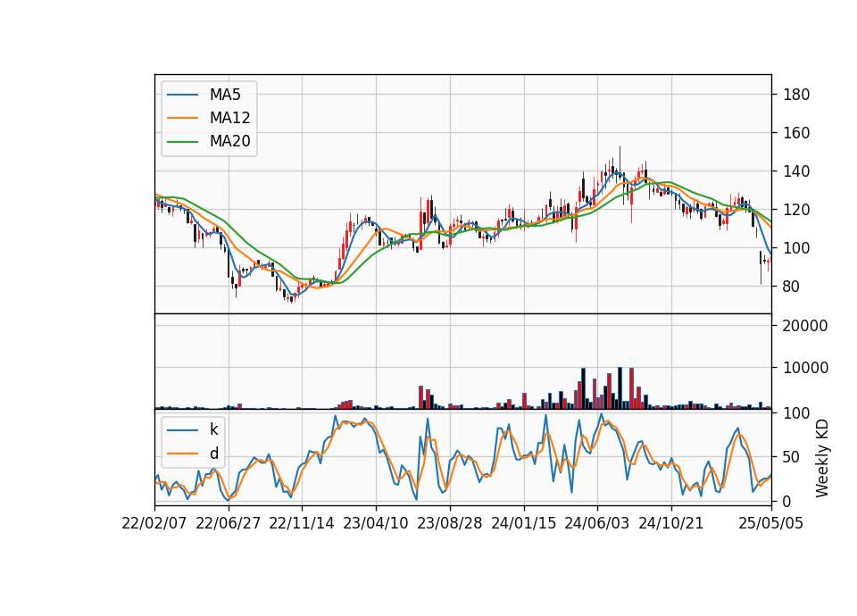Click the 20000 volume axis value
This screenshot has height=616, width=857.
coord(805,326)
